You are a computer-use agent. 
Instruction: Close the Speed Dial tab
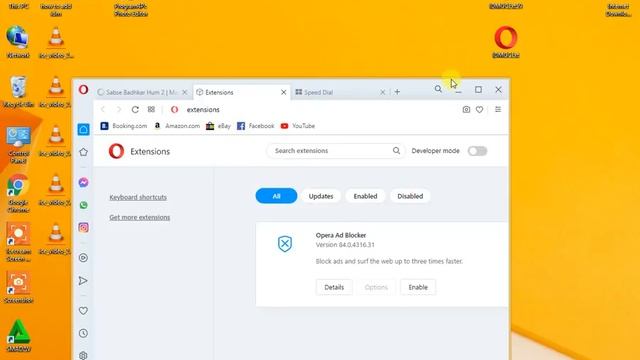(x=382, y=92)
